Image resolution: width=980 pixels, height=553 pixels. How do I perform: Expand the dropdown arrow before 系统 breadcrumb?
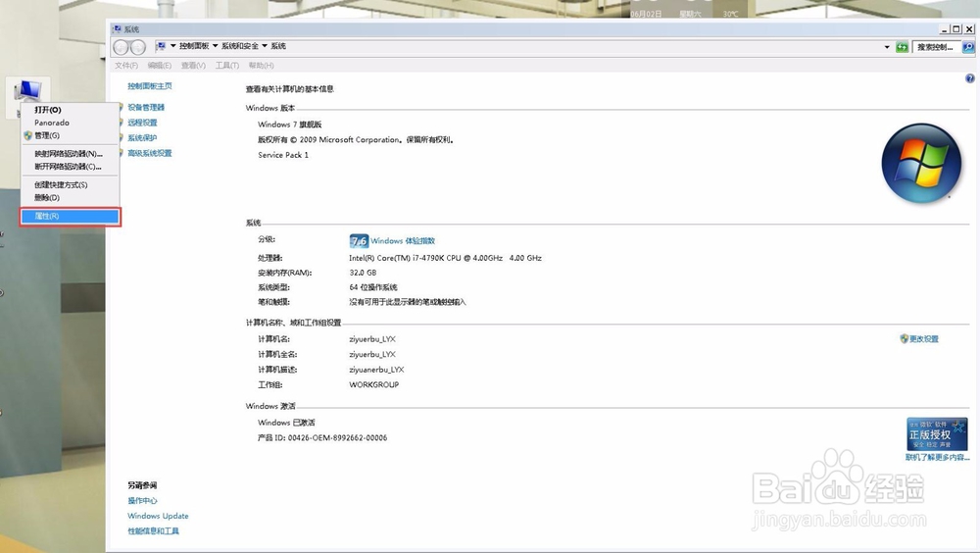pos(265,46)
